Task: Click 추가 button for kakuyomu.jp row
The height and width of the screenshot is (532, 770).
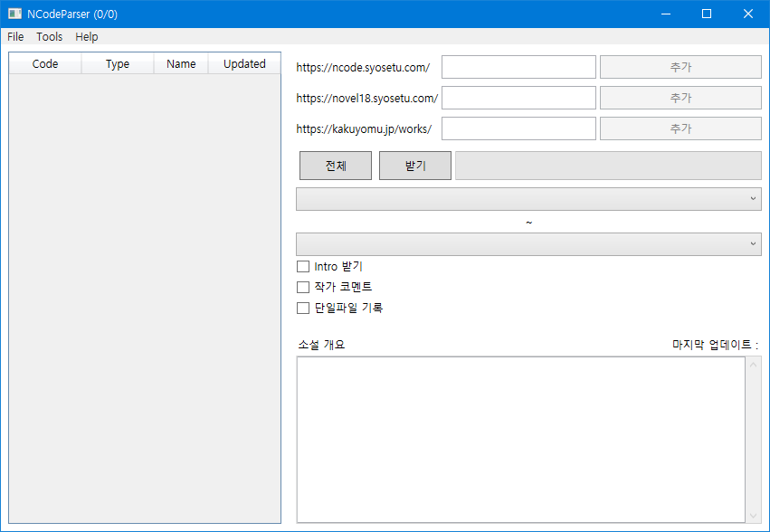Action: click(680, 128)
